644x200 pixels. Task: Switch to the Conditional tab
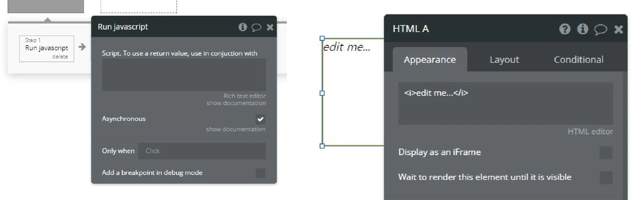tap(578, 60)
